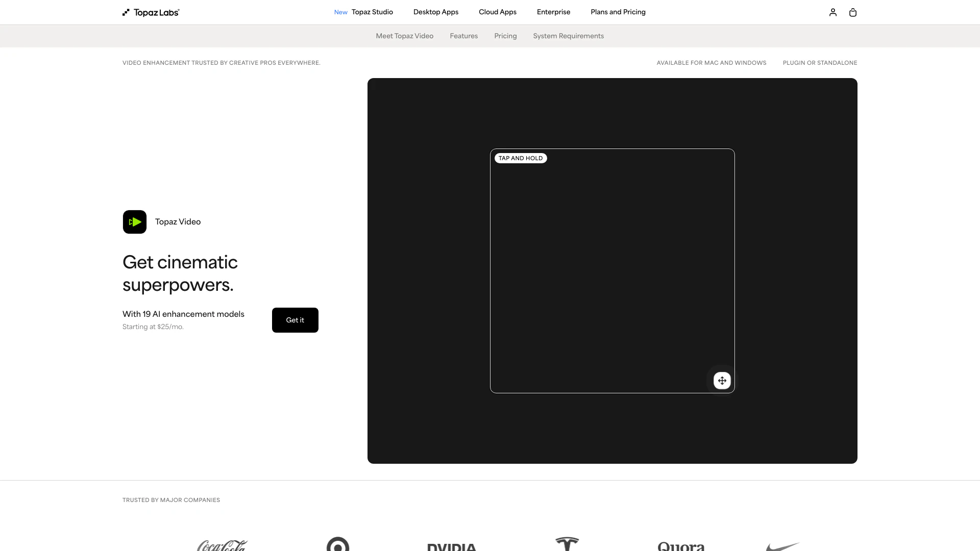Click the Quora company logo

681,546
